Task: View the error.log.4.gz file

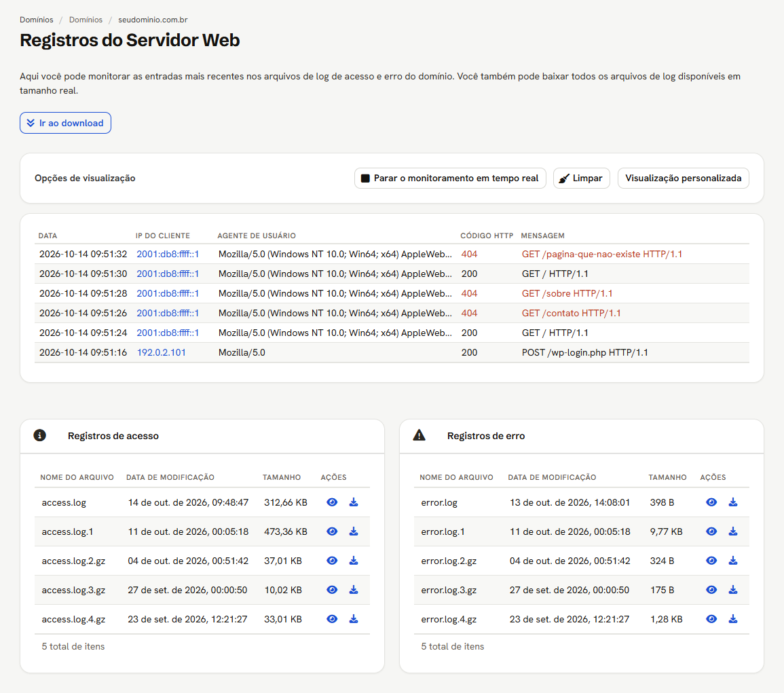Action: coord(711,619)
